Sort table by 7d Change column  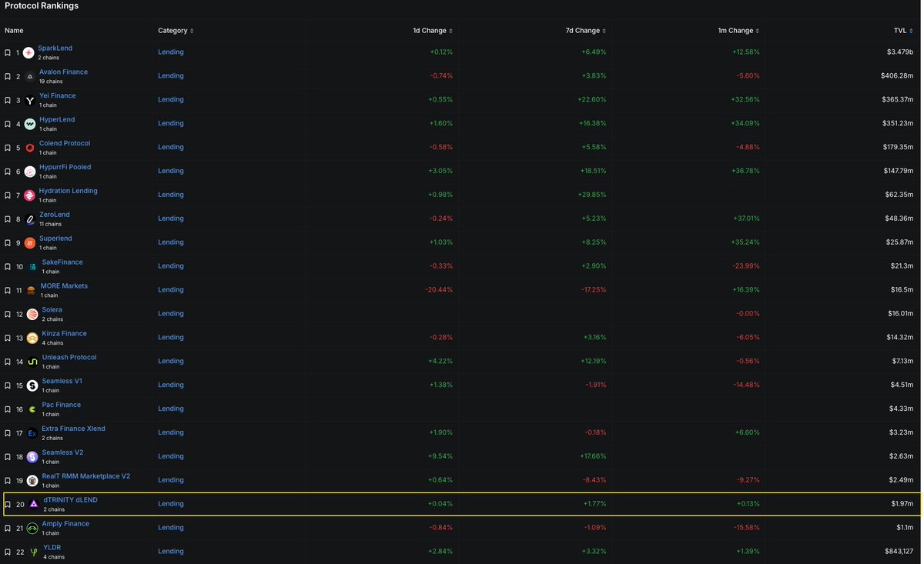(x=586, y=31)
